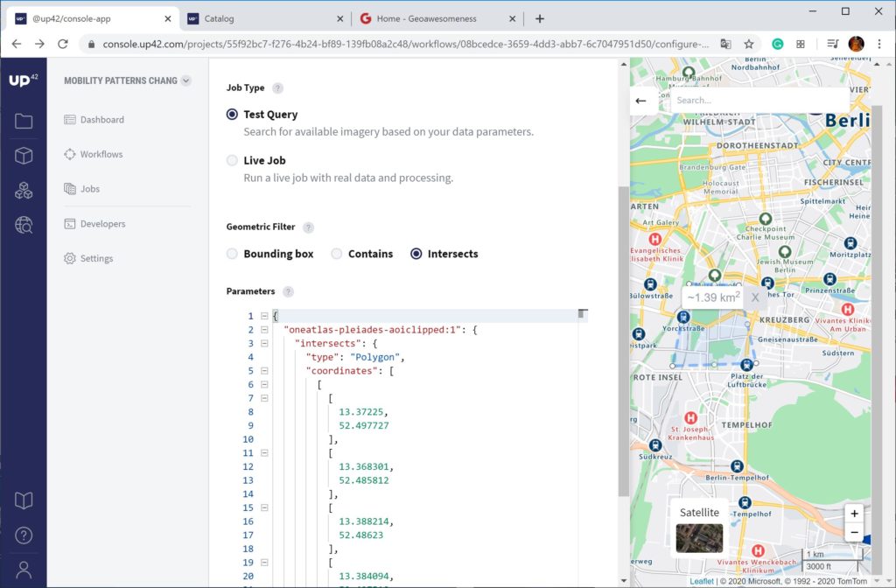Click the configuration panel vertical scrollbar
This screenshot has height=588, width=896.
click(x=623, y=341)
